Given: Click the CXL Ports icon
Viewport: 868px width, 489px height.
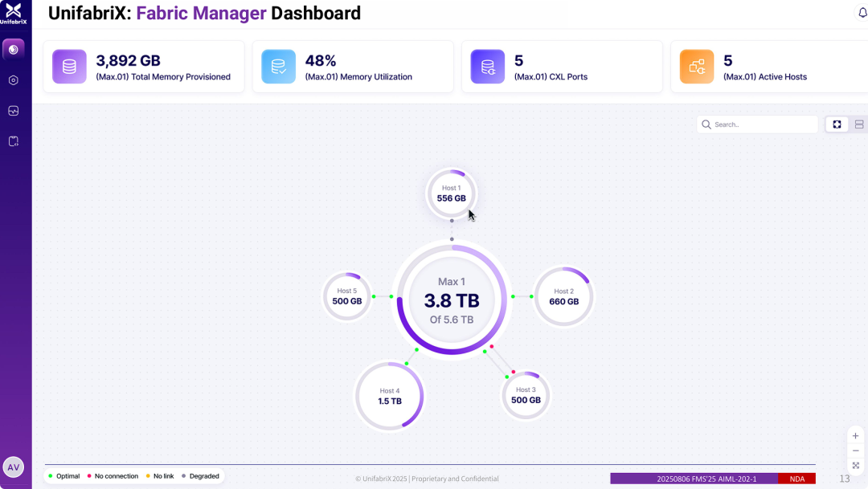Looking at the screenshot, I should (x=488, y=67).
